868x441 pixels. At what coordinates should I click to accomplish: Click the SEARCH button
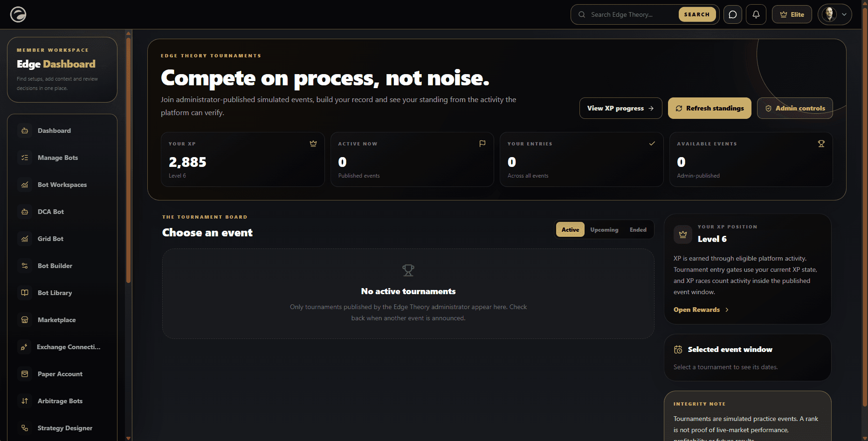(697, 14)
